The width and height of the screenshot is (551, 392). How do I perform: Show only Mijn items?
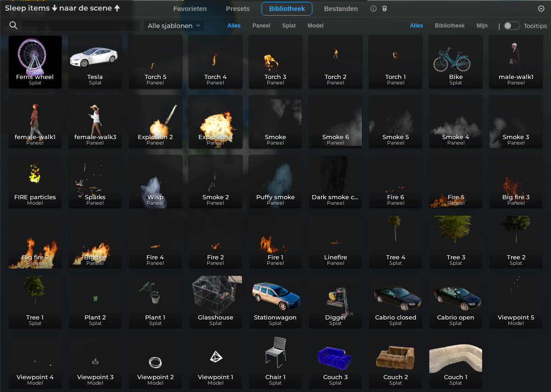[482, 26]
